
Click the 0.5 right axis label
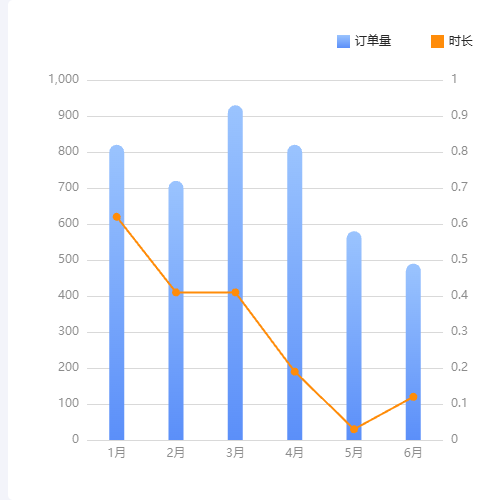459,259
